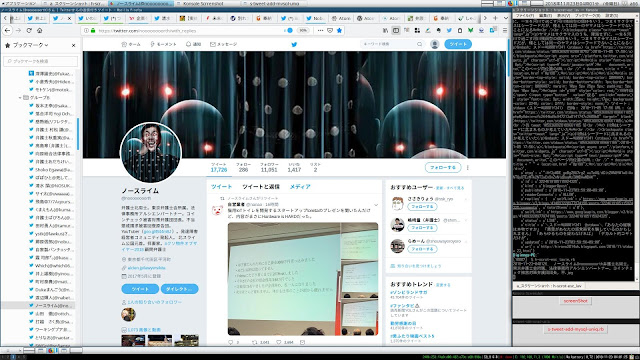Open the Firefox home page icon
This screenshot has width=640, height=360.
pyautogui.click(x=40, y=31)
